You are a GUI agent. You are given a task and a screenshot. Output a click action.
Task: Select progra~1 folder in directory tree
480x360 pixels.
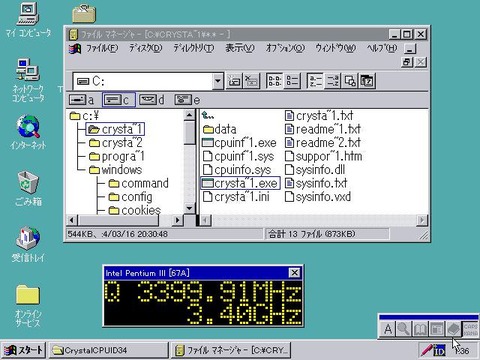[117, 156]
